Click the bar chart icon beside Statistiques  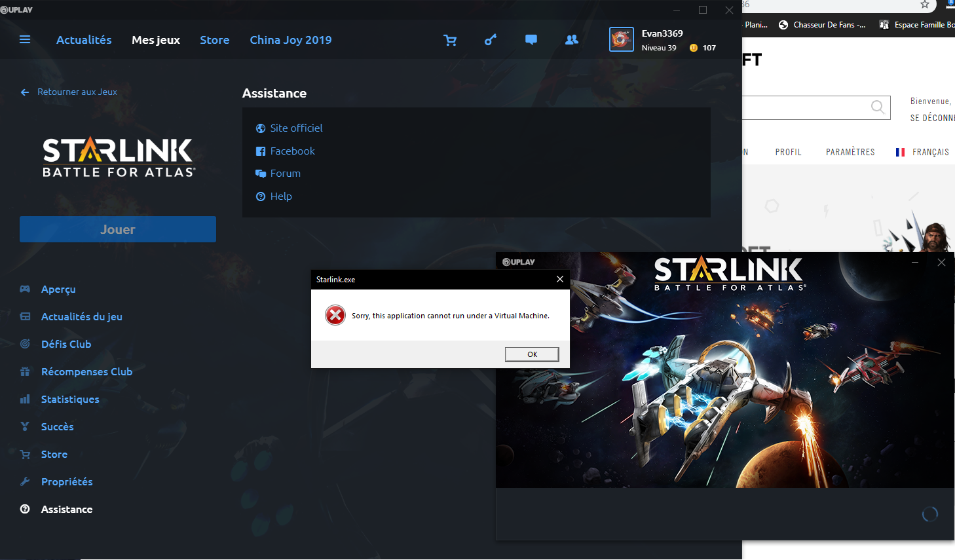(25, 399)
